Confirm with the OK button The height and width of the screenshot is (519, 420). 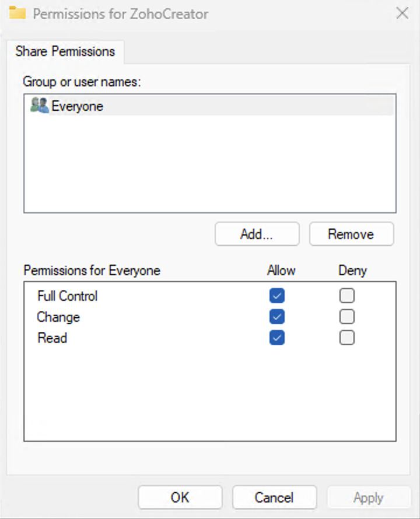(180, 497)
